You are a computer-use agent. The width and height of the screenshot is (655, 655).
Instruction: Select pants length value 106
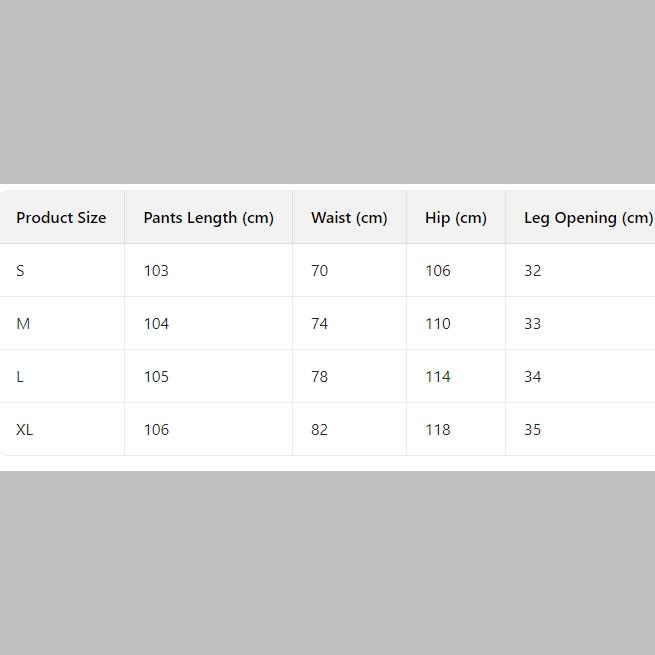point(156,430)
